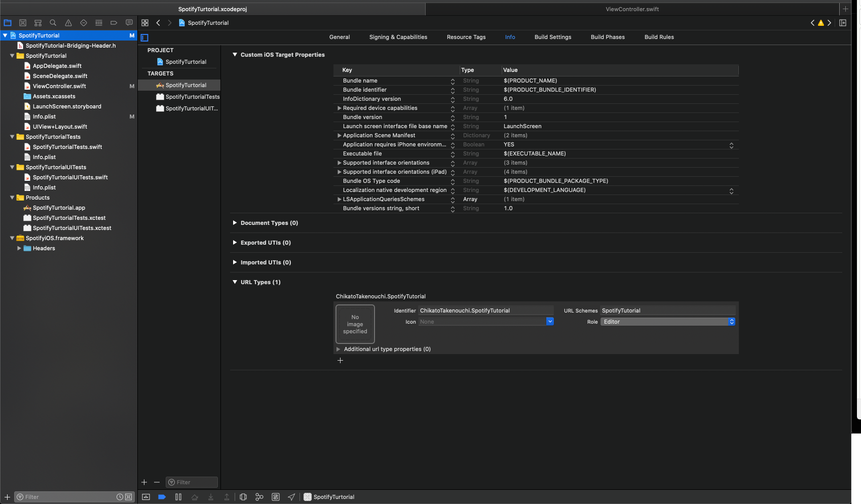The height and width of the screenshot is (504, 861).
Task: Expand Additional url type properties
Action: pos(339,349)
